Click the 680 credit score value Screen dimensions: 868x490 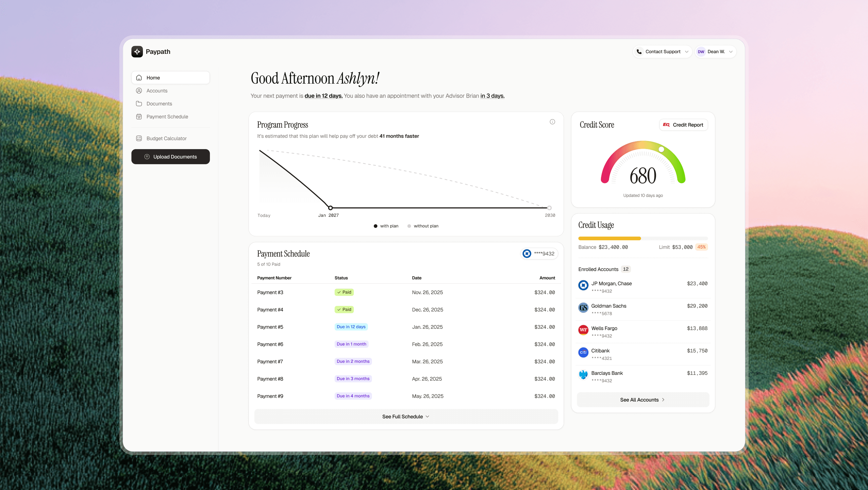(643, 175)
